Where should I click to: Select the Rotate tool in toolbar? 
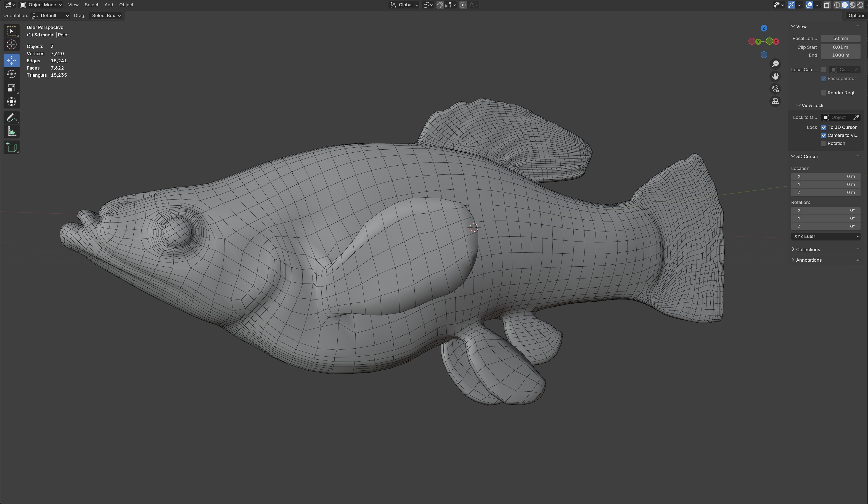click(11, 74)
